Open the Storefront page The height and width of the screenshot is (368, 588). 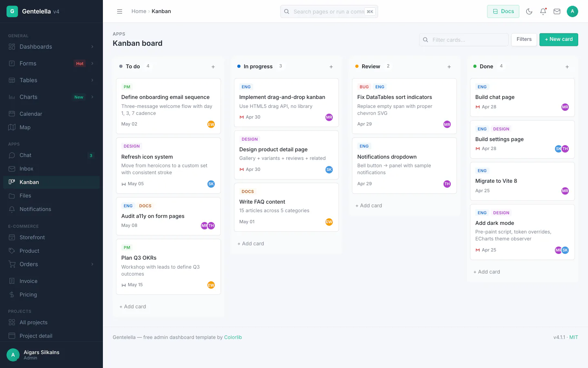pyautogui.click(x=51, y=237)
